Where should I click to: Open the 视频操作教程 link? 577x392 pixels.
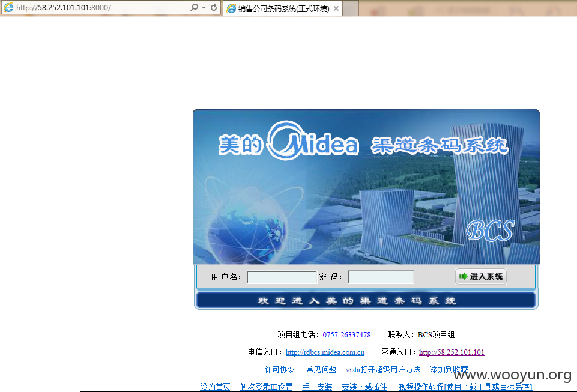(465, 387)
